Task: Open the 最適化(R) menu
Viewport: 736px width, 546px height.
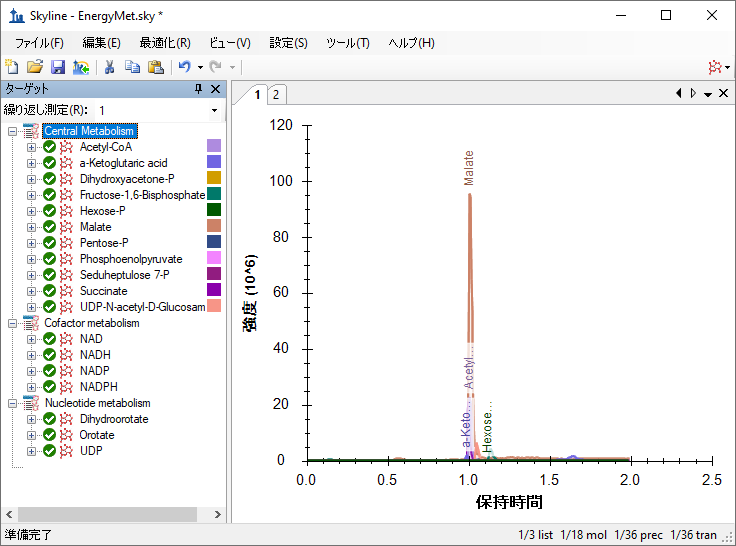Action: click(x=165, y=43)
